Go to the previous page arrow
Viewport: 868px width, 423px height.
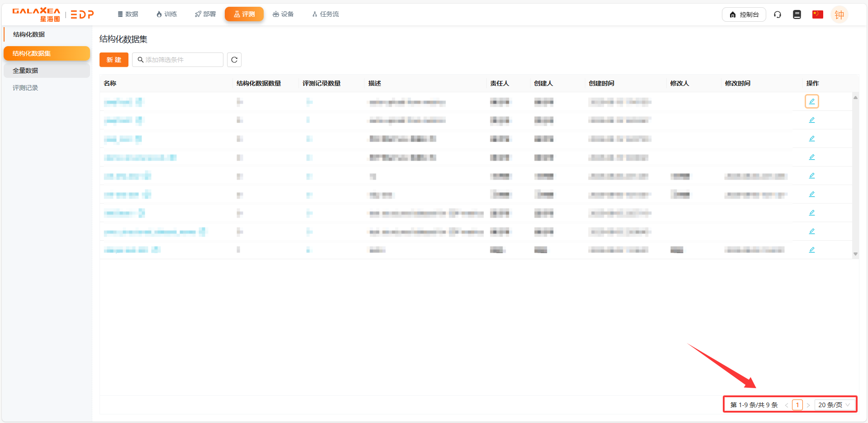click(x=787, y=405)
